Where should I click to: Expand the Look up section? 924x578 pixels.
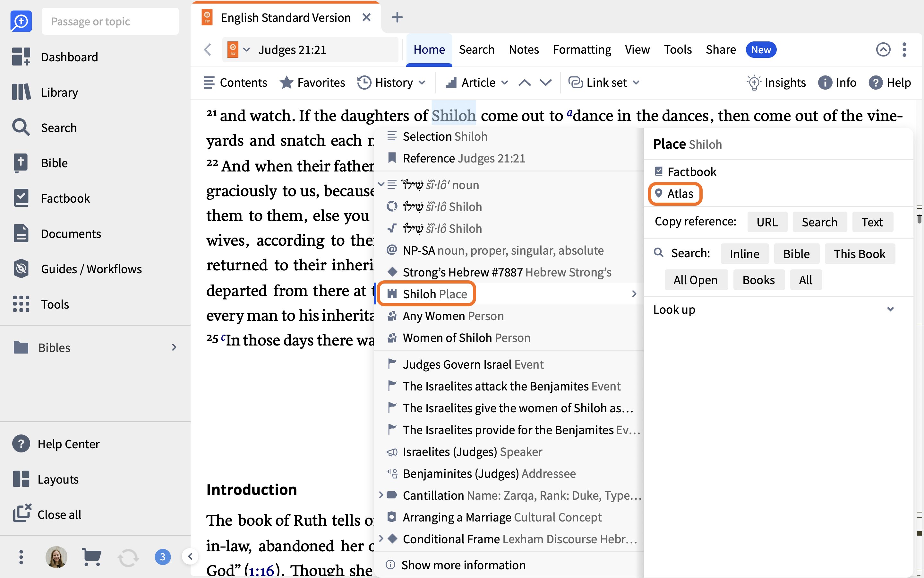[x=890, y=309]
